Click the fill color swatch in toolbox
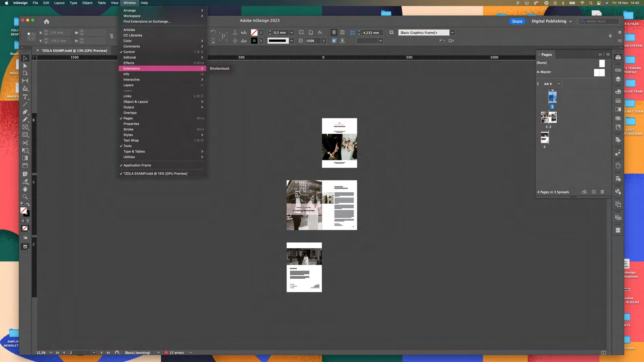 [24, 211]
